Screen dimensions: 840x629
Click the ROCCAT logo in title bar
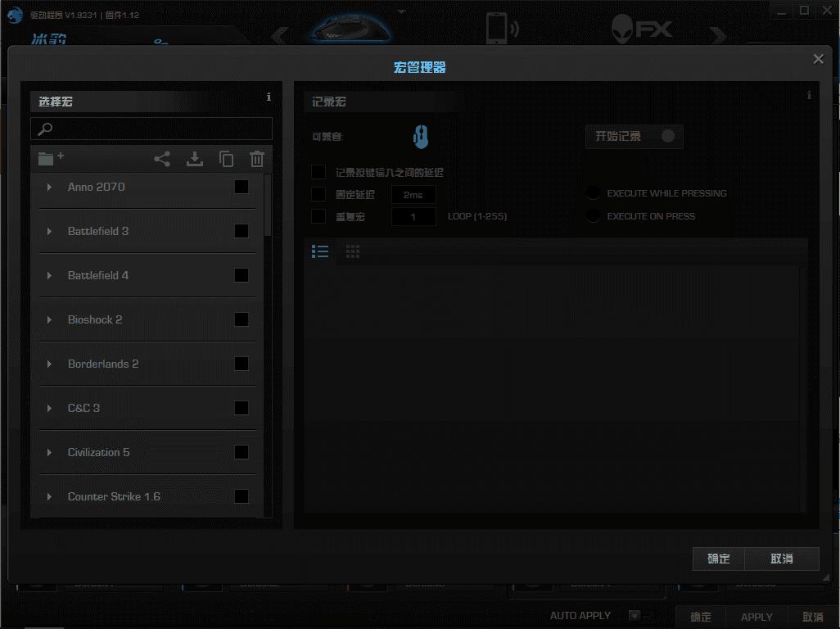pos(15,14)
